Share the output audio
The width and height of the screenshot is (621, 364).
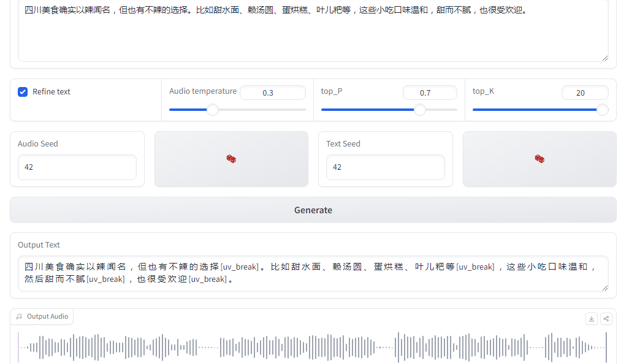point(606,319)
